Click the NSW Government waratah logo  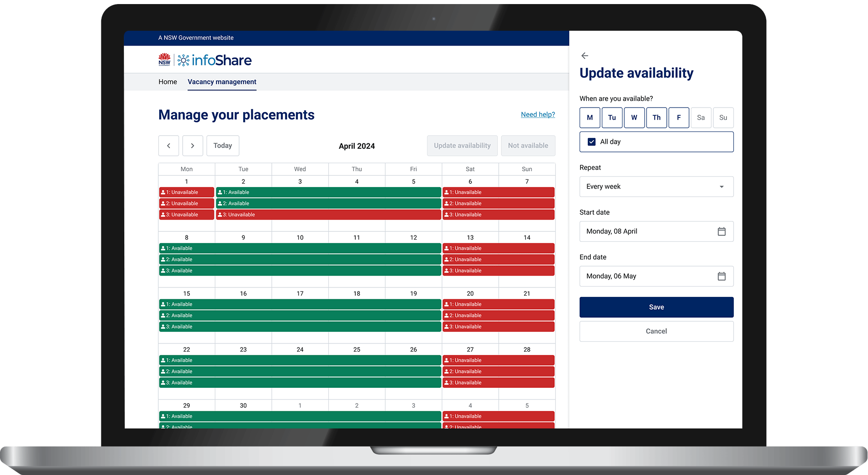coord(165,60)
